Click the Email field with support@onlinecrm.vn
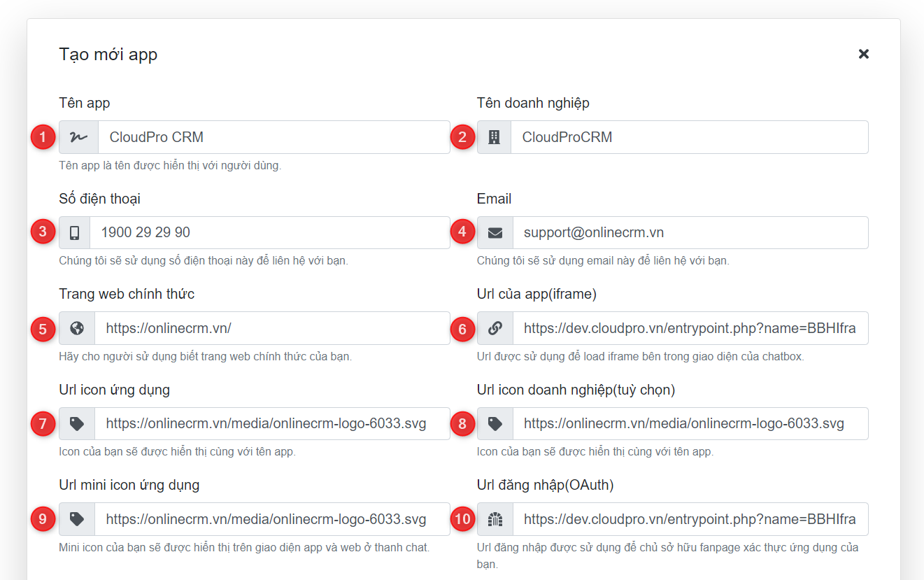Image resolution: width=924 pixels, height=580 pixels. [x=691, y=233]
